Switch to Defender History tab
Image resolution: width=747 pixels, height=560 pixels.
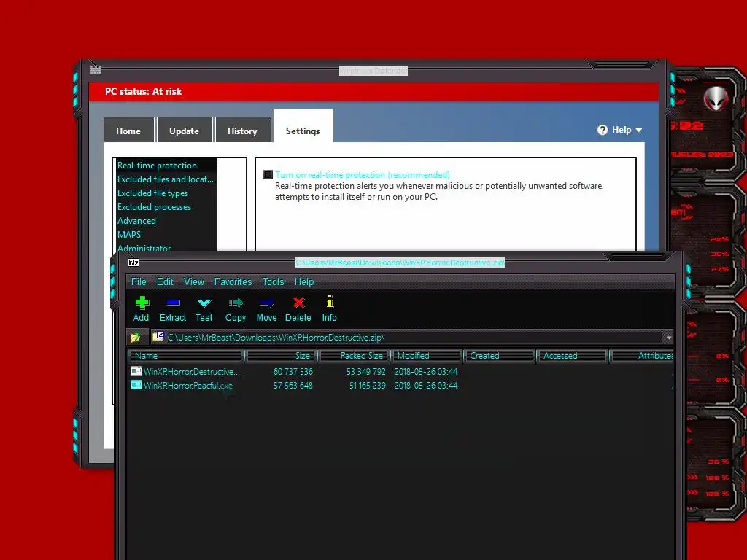242,131
